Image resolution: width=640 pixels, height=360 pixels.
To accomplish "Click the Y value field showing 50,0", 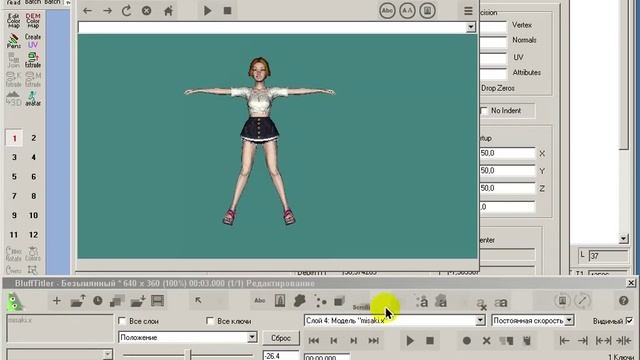I will point(507,171).
